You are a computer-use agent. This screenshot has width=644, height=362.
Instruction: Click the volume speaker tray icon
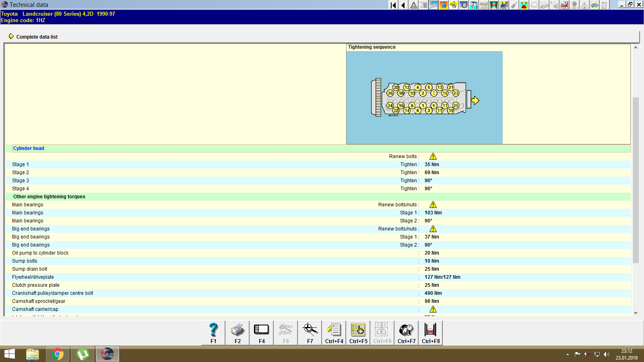click(x=607, y=354)
